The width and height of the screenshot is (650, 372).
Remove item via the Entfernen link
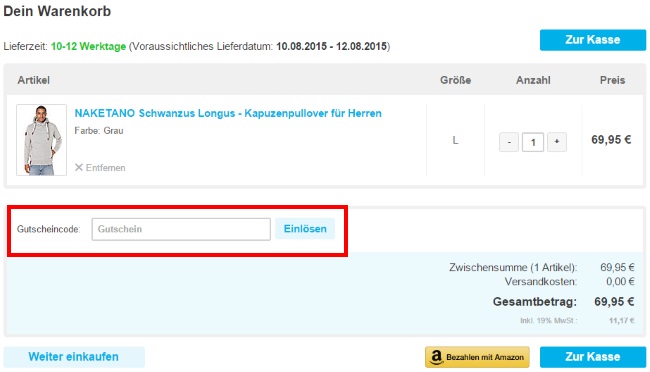(105, 168)
